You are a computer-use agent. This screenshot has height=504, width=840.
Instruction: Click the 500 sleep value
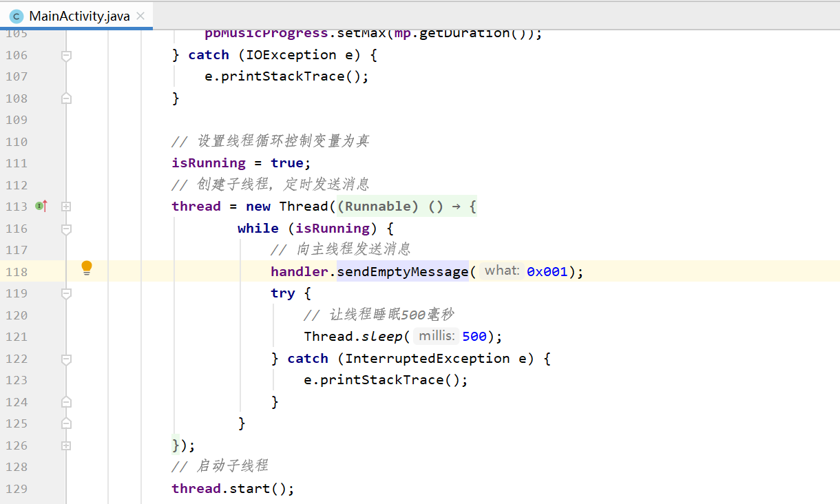click(x=474, y=337)
